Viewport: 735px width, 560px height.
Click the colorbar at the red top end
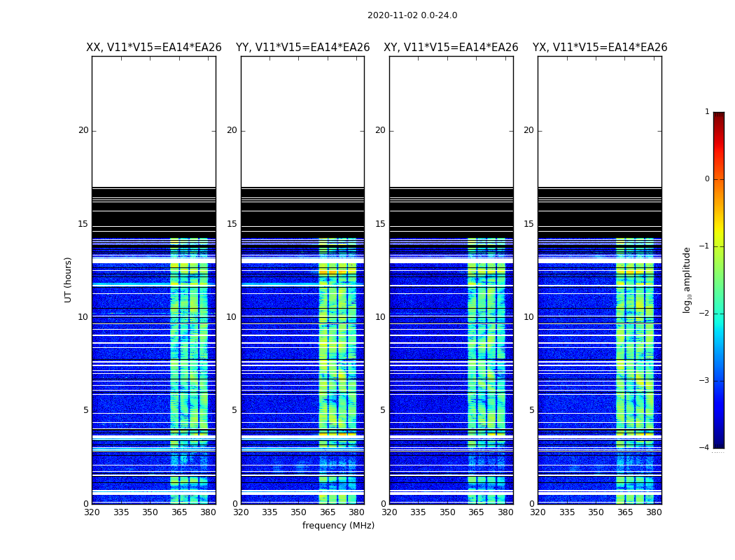[x=719, y=117]
